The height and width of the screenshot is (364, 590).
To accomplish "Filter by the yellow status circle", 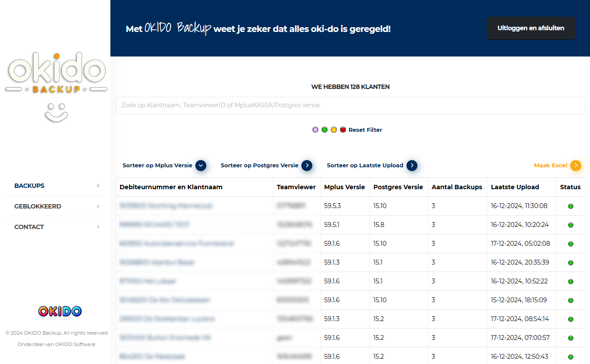I will [x=334, y=130].
